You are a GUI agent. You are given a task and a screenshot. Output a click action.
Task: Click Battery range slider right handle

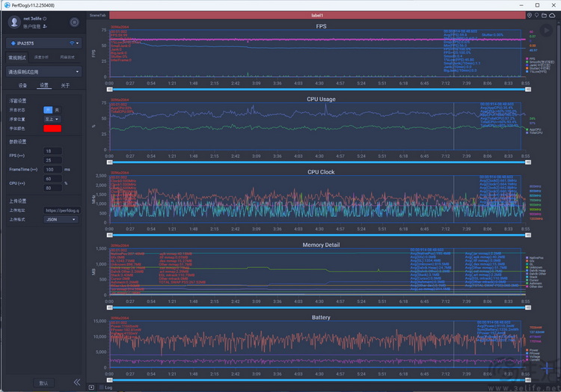tap(528, 381)
